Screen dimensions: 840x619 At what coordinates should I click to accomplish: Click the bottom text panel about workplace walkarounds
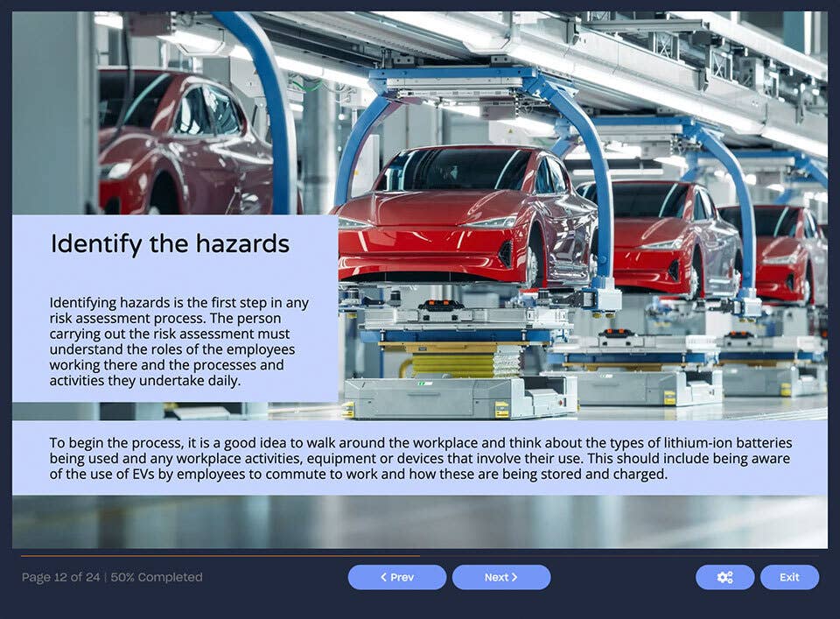(x=420, y=458)
